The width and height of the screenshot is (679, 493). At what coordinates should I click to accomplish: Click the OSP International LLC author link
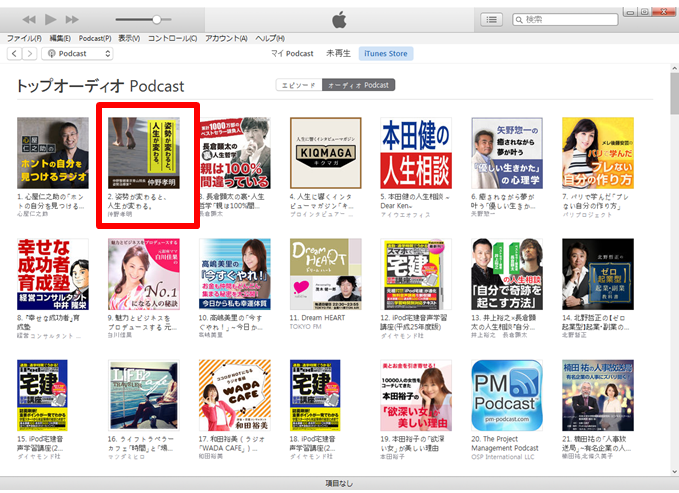(503, 457)
